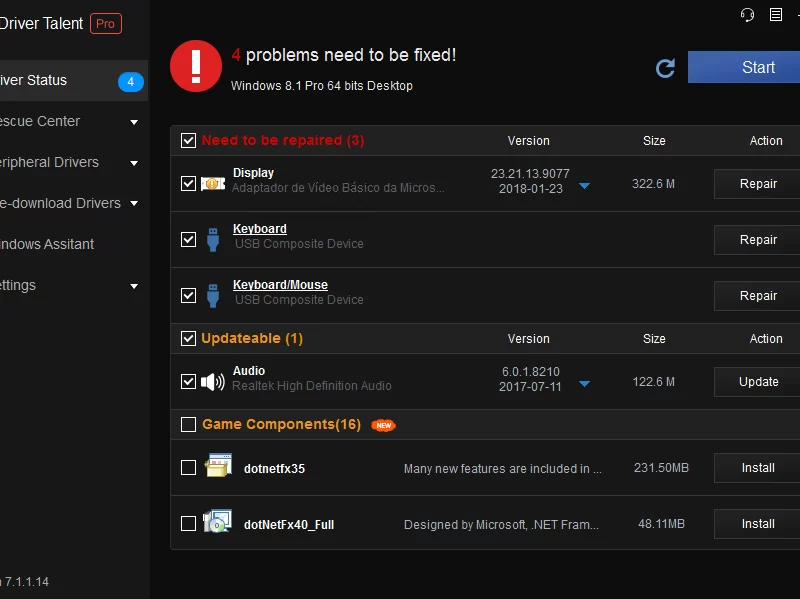Repair the Keyboard USB Composite Device
Viewport: 800px width, 599px height.
point(757,240)
